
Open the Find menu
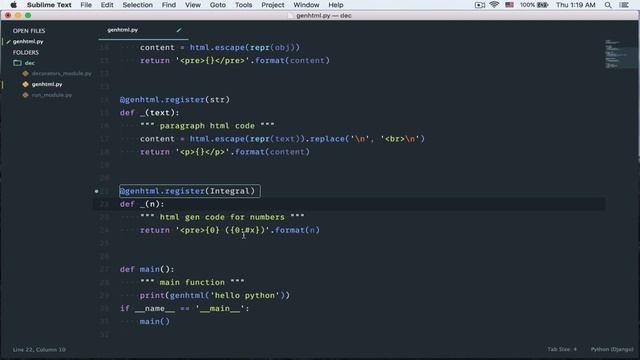pyautogui.click(x=169, y=5)
